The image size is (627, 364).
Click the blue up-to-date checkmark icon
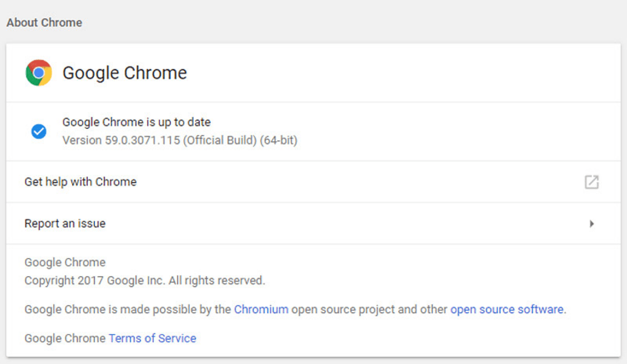click(39, 131)
